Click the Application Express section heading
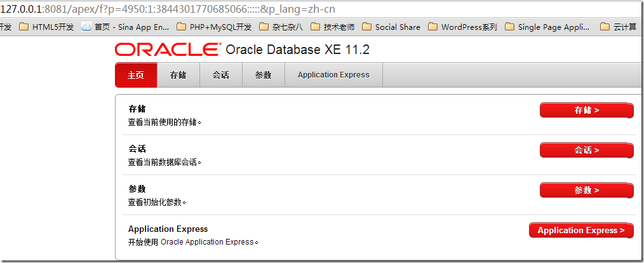The image size is (644, 263). 168,229
